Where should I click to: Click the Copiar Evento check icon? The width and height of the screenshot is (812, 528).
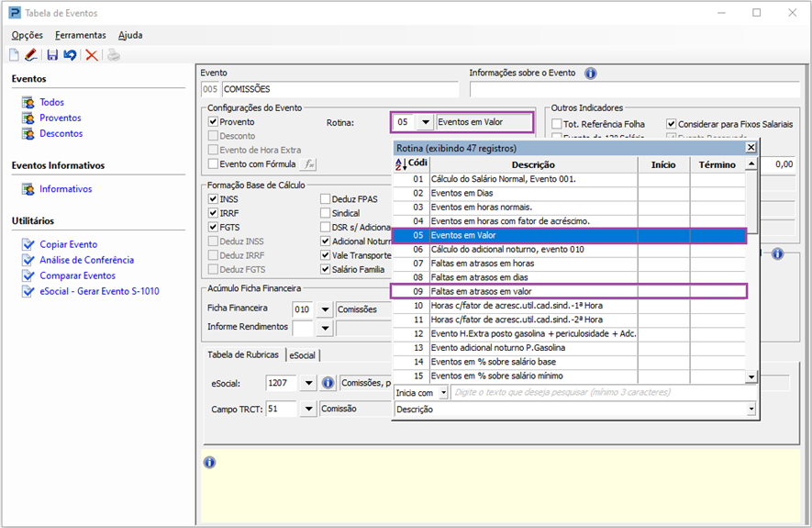[x=28, y=244]
